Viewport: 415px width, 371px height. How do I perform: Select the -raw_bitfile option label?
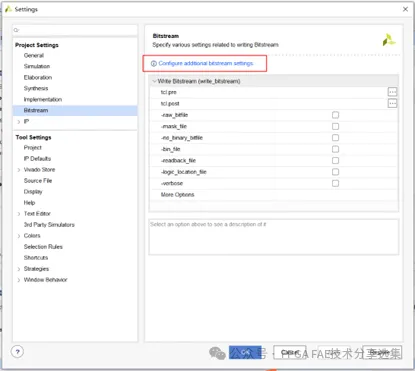click(x=174, y=115)
